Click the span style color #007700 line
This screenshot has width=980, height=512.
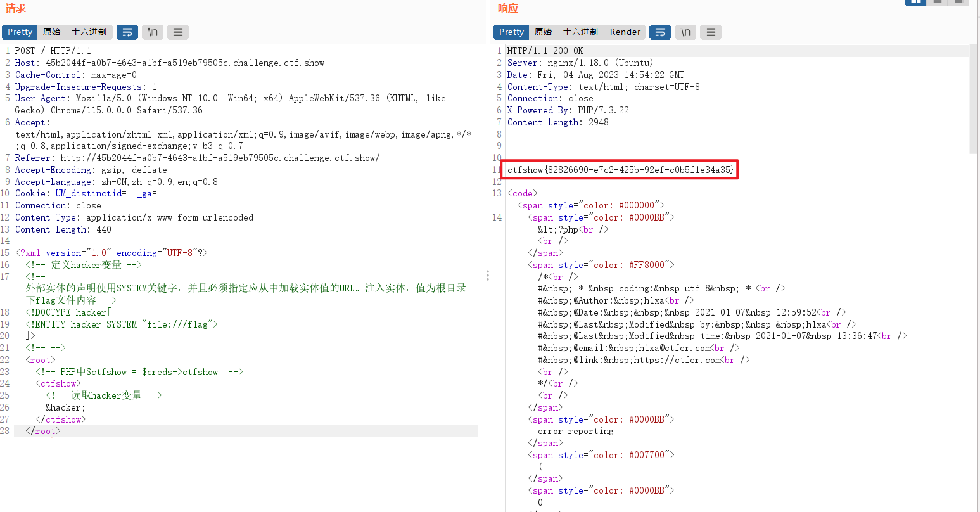601,455
